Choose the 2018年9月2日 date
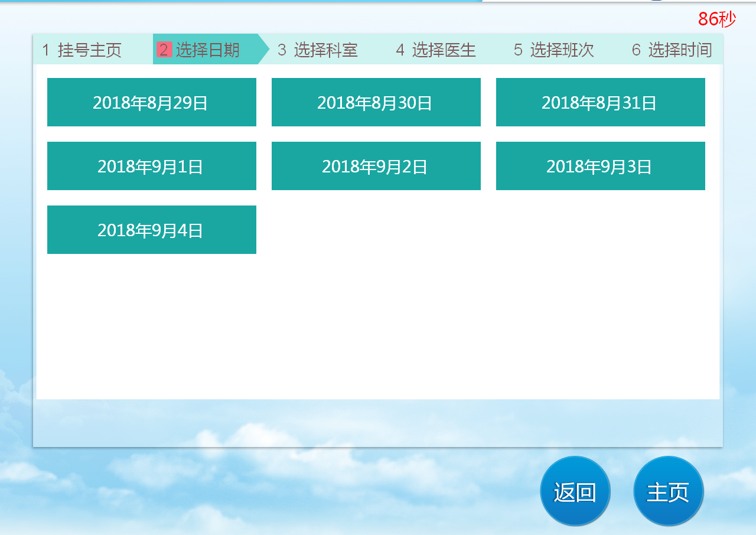The width and height of the screenshot is (756, 535). pyautogui.click(x=376, y=166)
